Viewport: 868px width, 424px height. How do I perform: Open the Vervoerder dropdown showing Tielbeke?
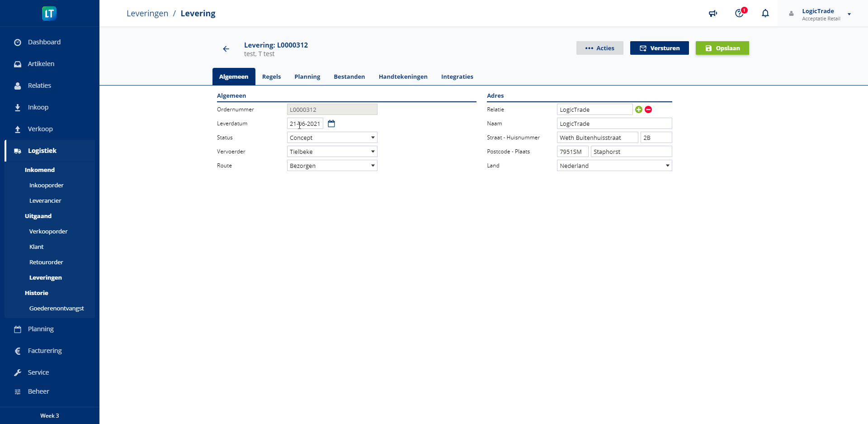[x=332, y=152]
